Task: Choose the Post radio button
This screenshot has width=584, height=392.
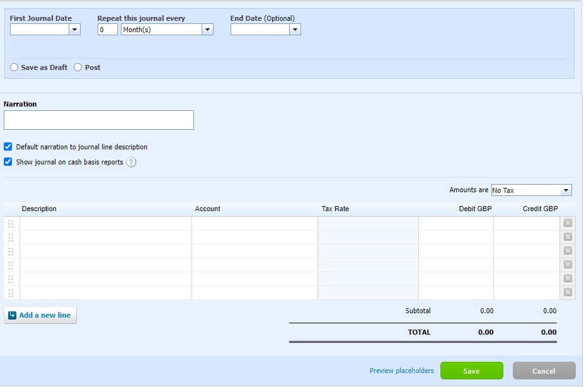Action: tap(77, 67)
